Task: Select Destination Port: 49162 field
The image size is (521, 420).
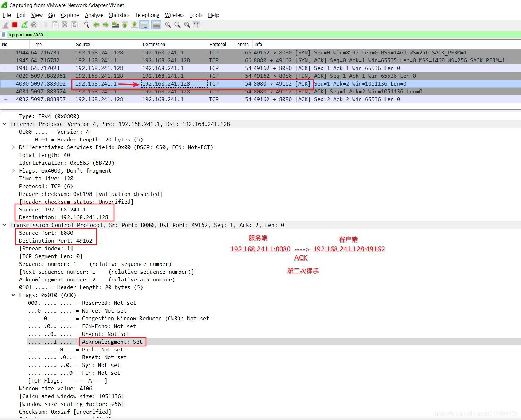Action: tap(56, 241)
